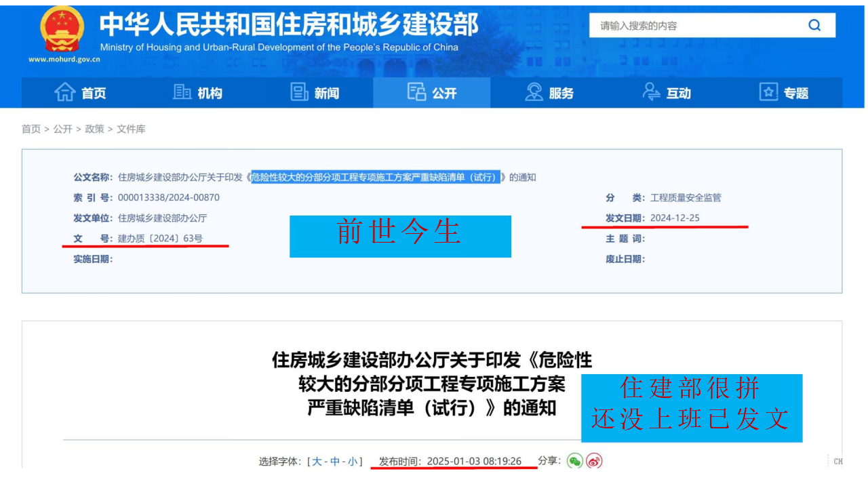Click the star icon for 专题
This screenshot has width=868, height=488.
click(x=768, y=92)
